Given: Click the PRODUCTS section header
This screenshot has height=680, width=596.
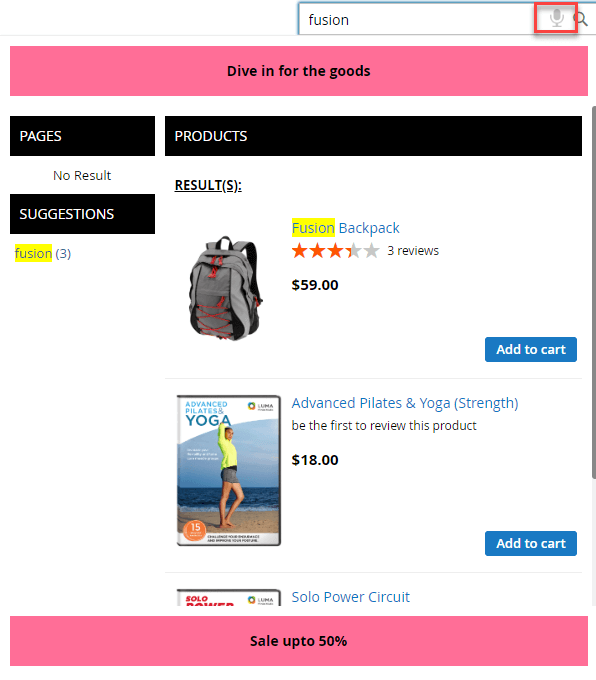Looking at the screenshot, I should pos(373,136).
